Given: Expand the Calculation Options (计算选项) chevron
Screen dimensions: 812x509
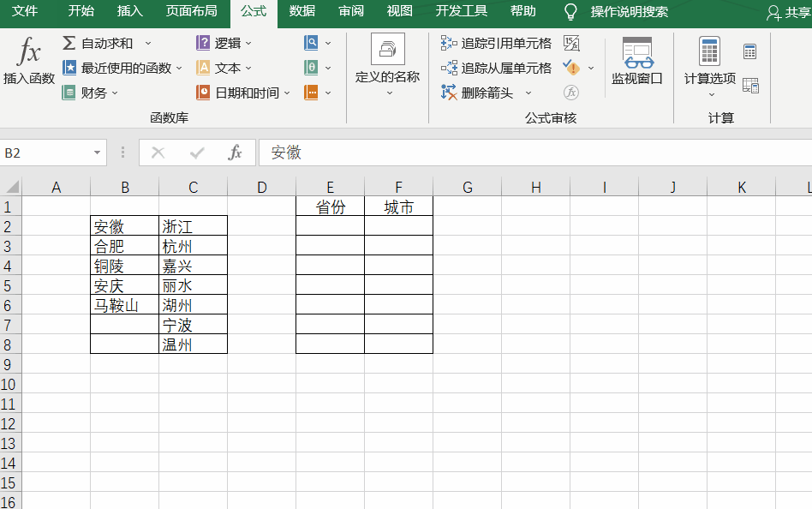Looking at the screenshot, I should tap(712, 95).
